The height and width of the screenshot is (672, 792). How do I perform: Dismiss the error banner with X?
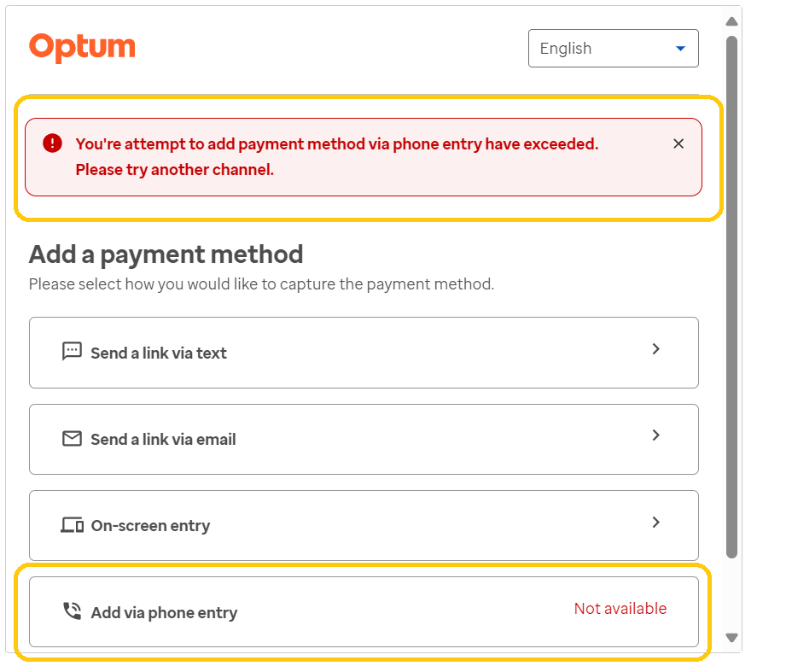click(678, 143)
